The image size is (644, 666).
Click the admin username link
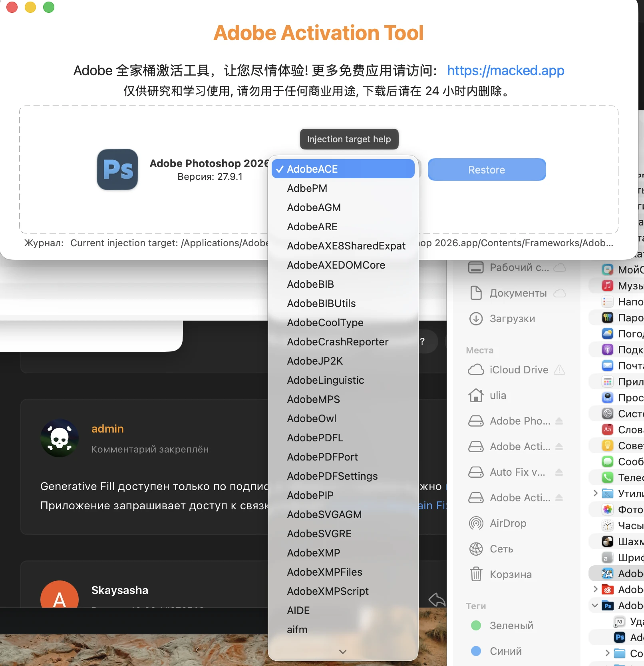[107, 429]
